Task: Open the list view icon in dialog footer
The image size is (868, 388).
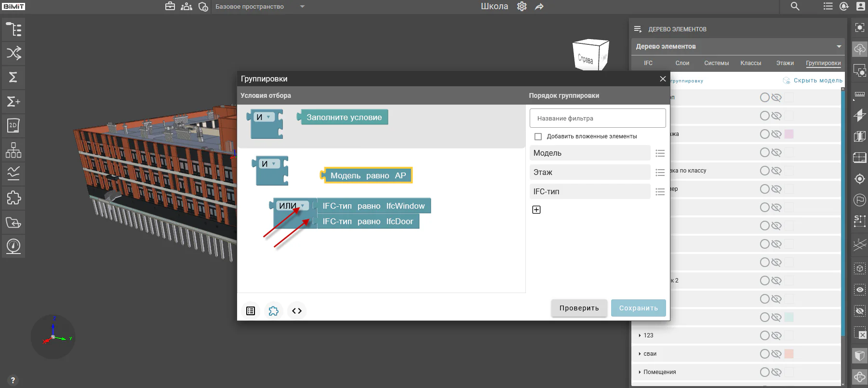Action: (x=251, y=311)
